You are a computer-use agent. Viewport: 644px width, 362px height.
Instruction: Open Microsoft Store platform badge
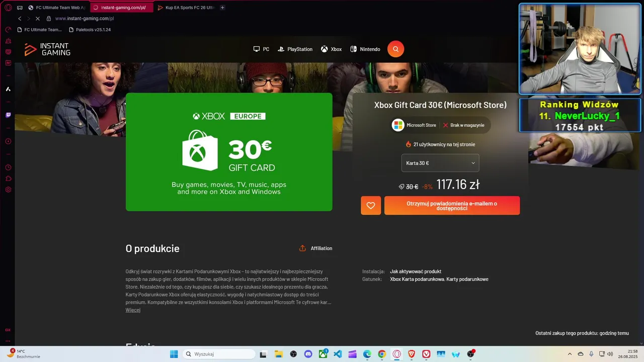(414, 125)
